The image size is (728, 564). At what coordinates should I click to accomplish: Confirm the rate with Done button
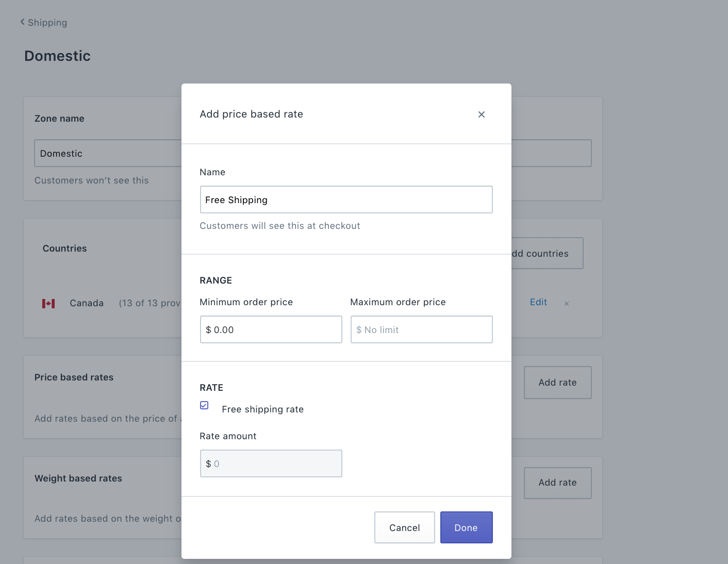point(466,527)
